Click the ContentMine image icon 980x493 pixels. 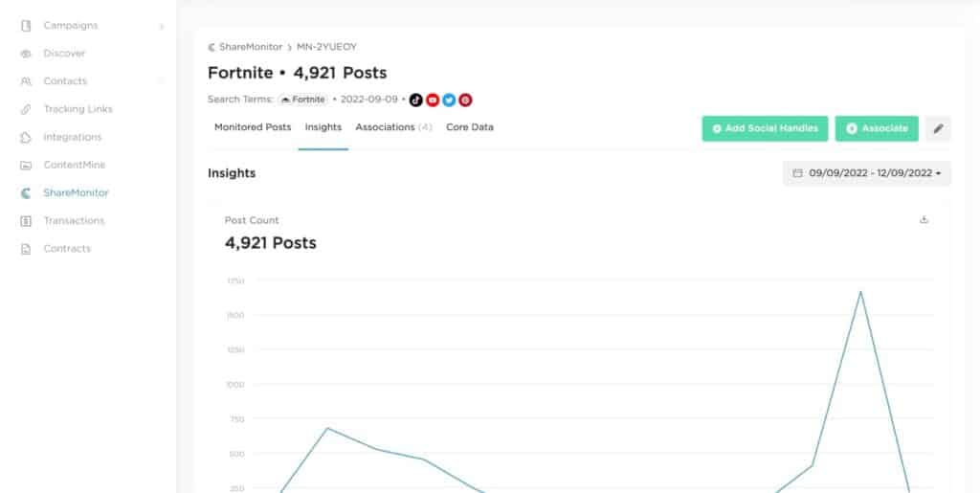26,165
